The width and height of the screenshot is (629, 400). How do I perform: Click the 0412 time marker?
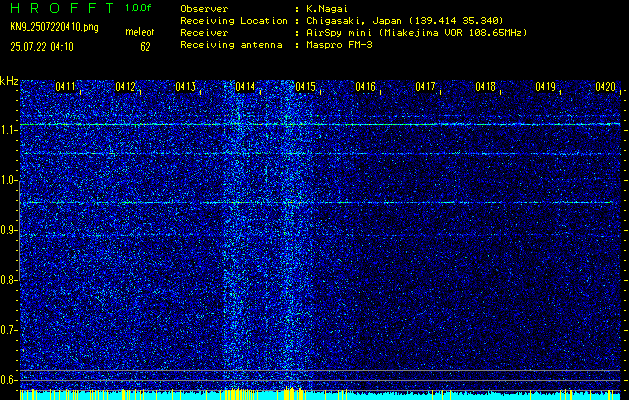coord(125,86)
